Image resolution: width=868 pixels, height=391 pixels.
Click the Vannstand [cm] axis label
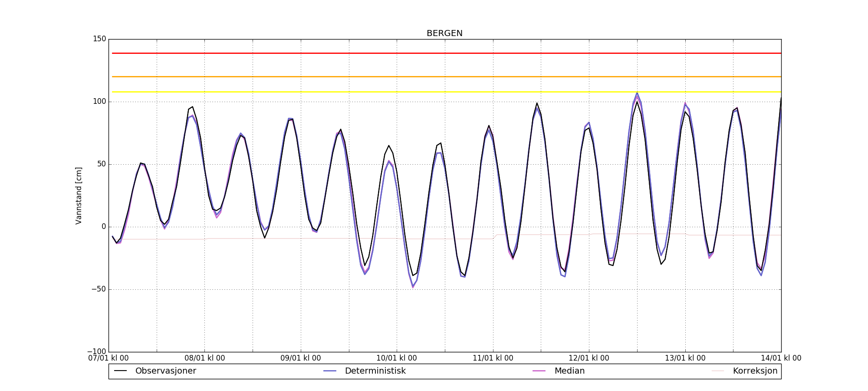(x=79, y=195)
